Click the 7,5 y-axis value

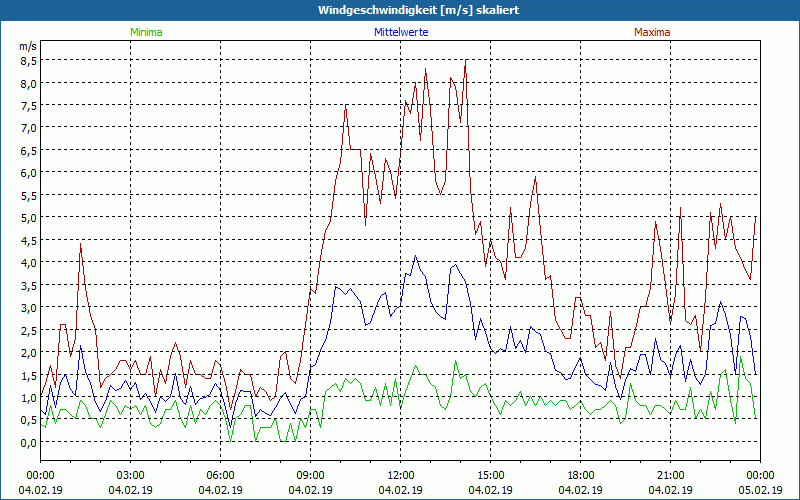[x=29, y=106]
